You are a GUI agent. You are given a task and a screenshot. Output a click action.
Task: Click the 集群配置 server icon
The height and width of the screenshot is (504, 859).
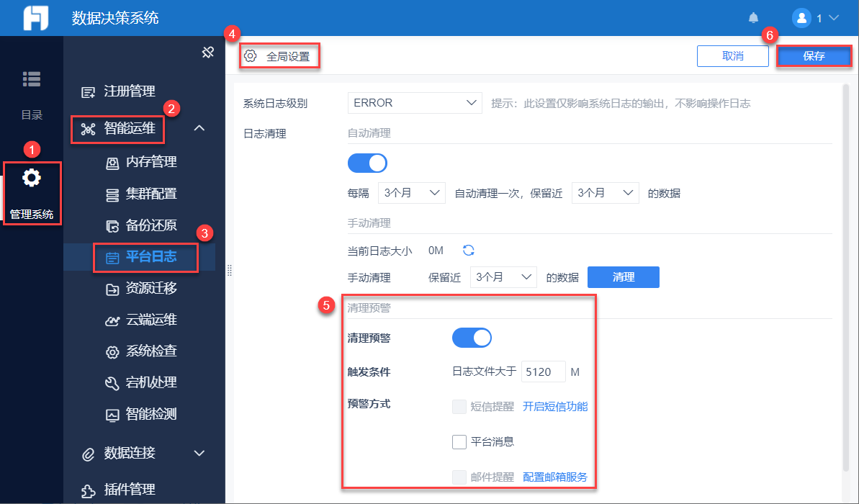point(112,194)
